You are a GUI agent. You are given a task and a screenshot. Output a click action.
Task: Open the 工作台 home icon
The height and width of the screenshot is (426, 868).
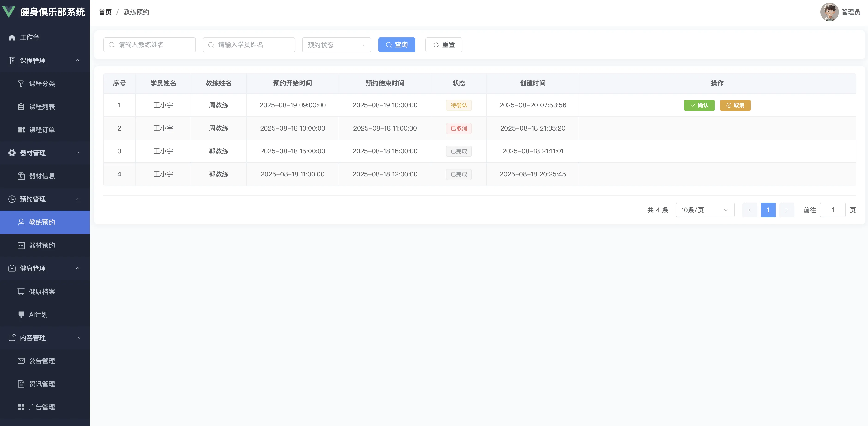(12, 37)
